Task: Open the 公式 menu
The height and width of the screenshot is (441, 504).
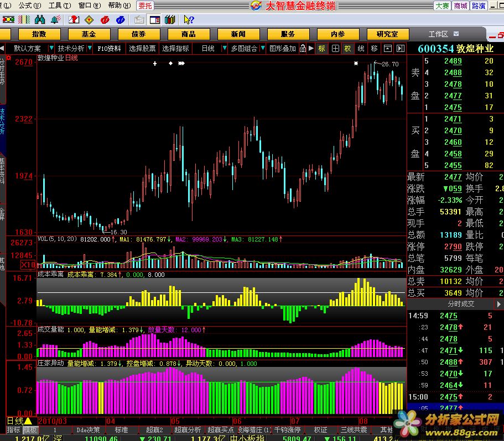Action: pyautogui.click(x=29, y=6)
